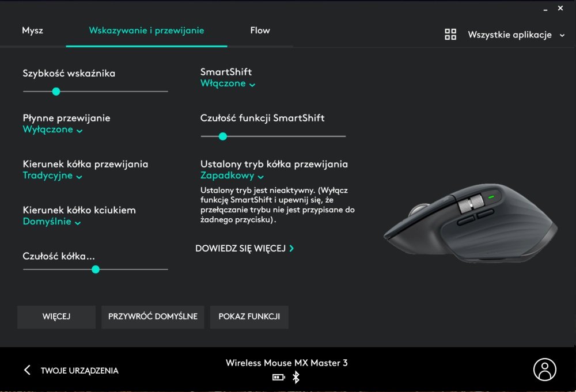Click the Przywróć domyślne button
The width and height of the screenshot is (576, 392).
pos(153,317)
